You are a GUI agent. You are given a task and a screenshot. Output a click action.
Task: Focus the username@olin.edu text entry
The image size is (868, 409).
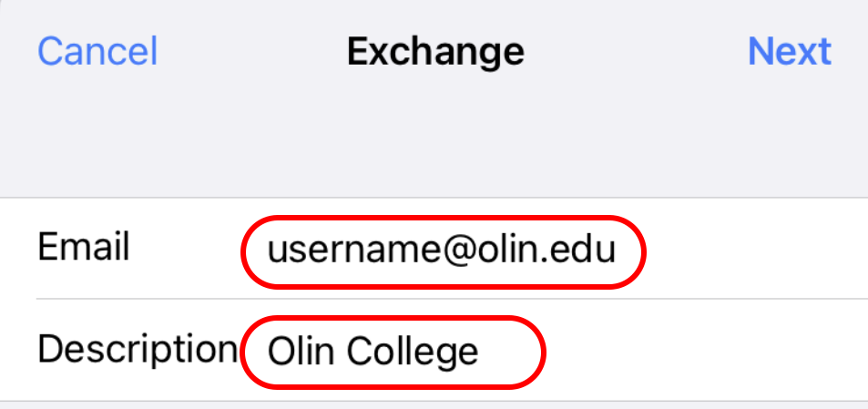tap(442, 250)
